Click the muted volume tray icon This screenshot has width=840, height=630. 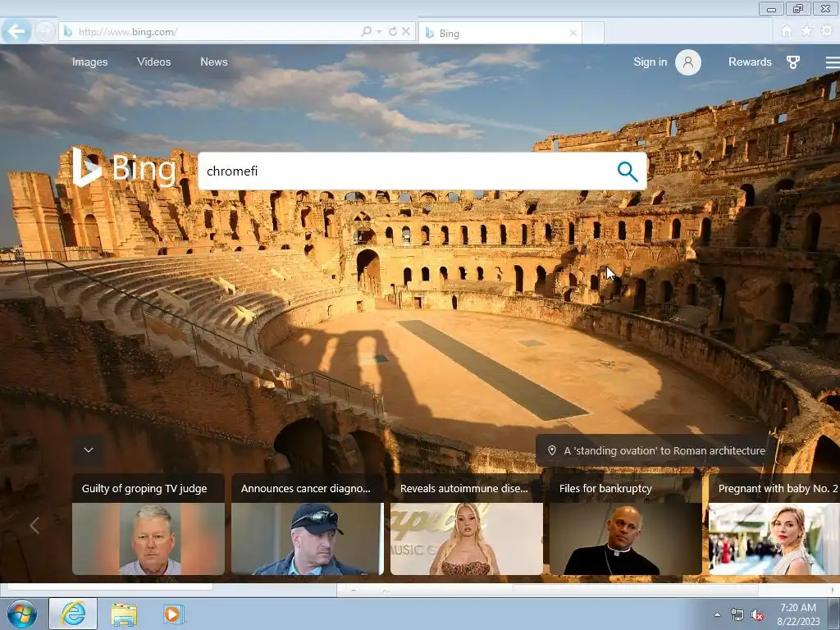pos(757,615)
